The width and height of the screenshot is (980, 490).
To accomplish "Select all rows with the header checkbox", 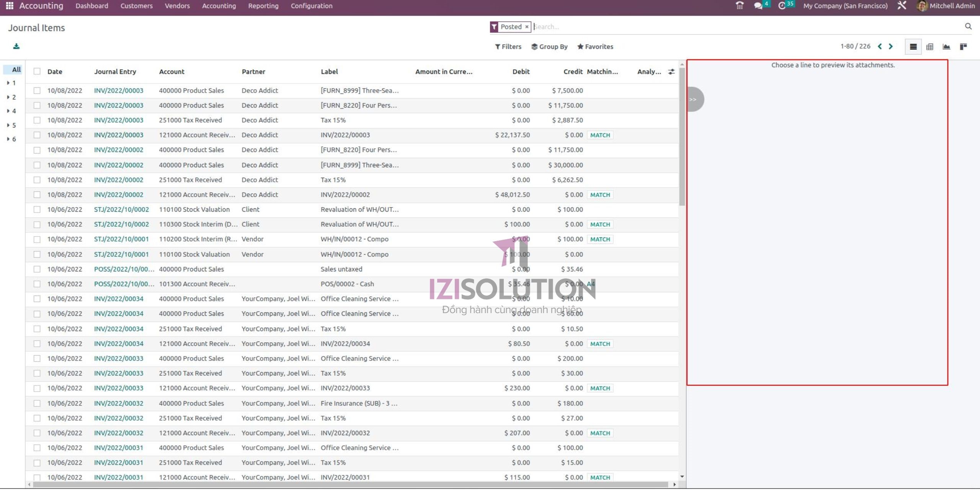I will click(37, 71).
